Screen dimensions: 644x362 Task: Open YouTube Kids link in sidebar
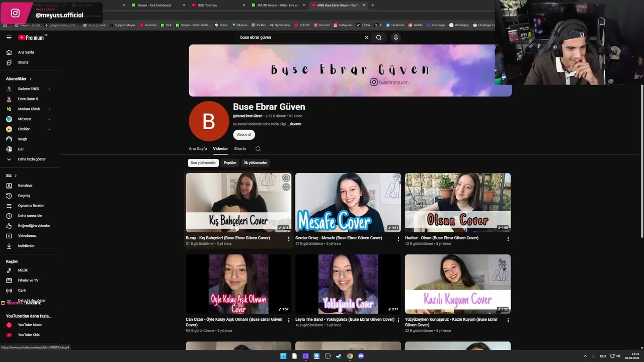click(x=29, y=335)
